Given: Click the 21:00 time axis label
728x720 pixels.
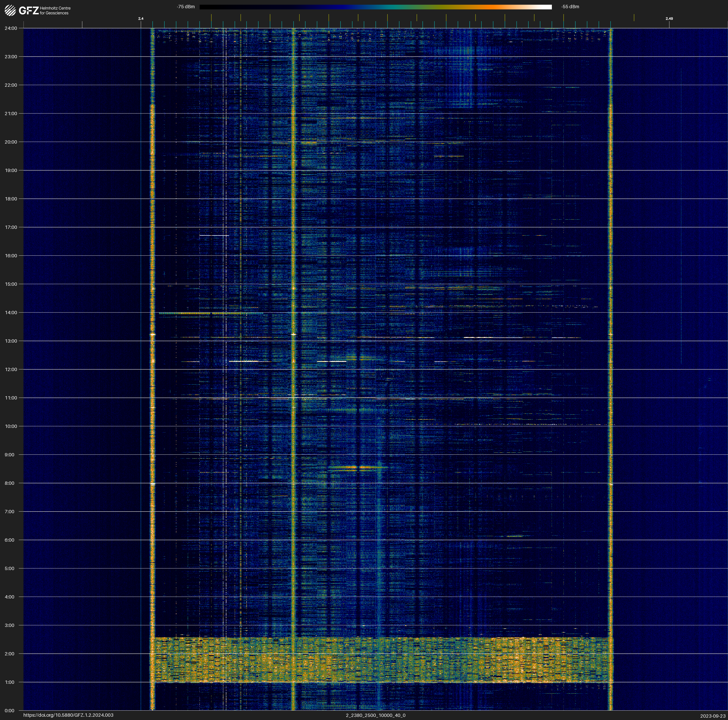Looking at the screenshot, I should [11, 113].
